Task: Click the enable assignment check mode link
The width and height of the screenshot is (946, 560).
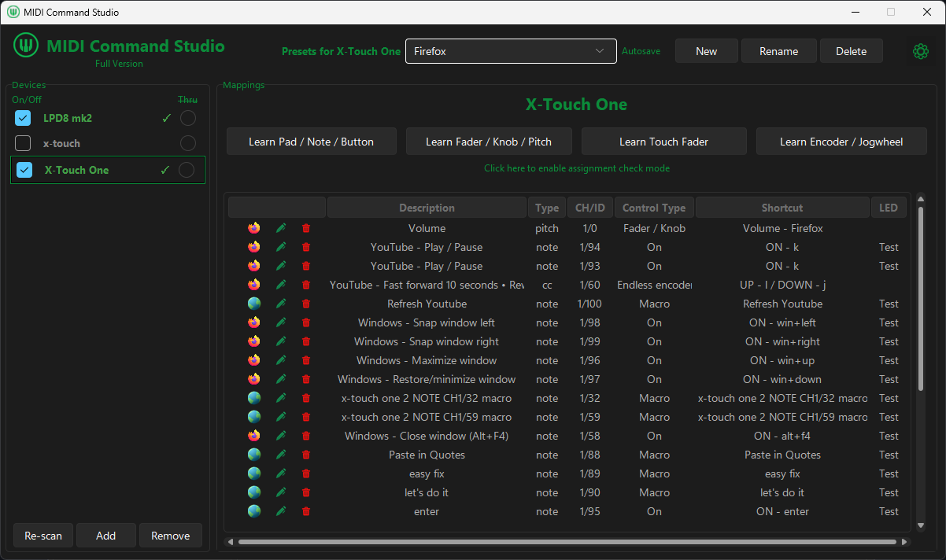Action: [x=577, y=168]
